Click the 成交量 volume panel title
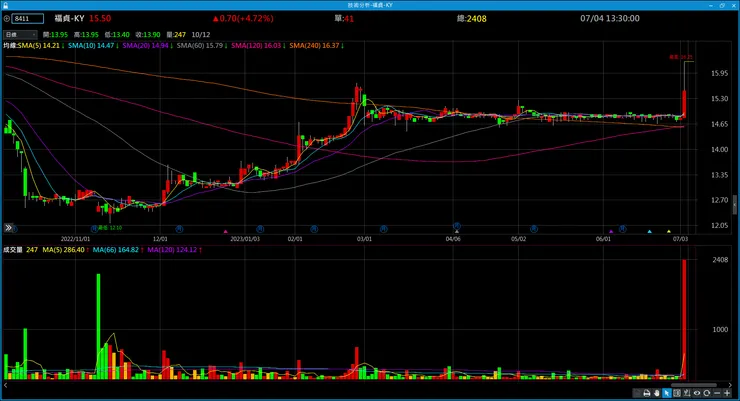The image size is (740, 401). coord(13,250)
